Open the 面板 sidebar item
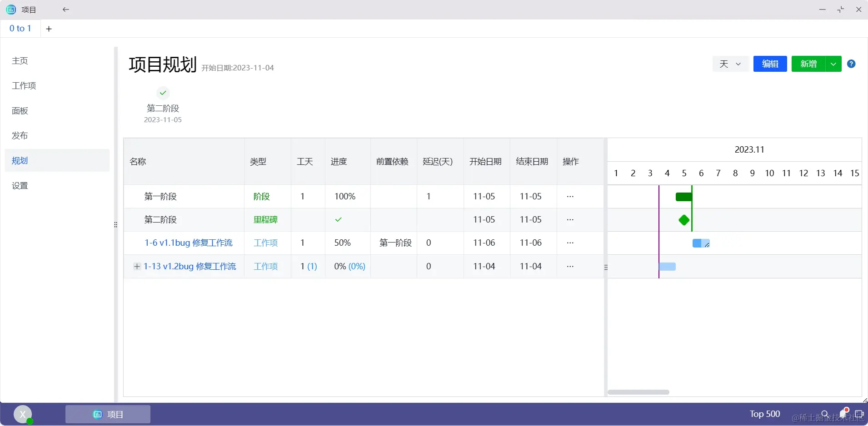 point(20,111)
